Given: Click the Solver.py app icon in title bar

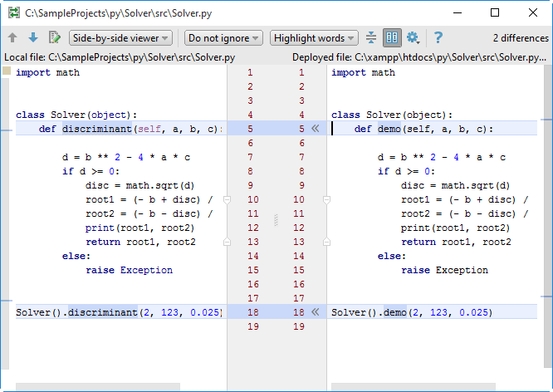Looking at the screenshot, I should [12, 12].
